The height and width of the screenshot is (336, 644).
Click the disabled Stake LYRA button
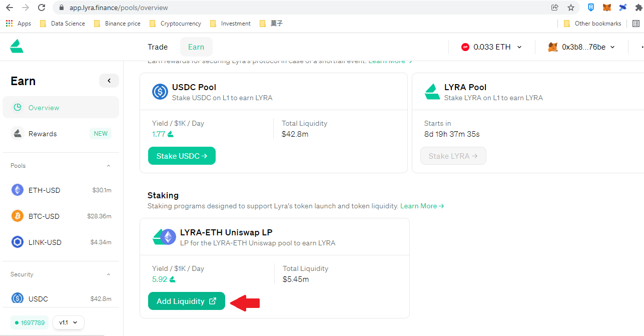(x=453, y=156)
